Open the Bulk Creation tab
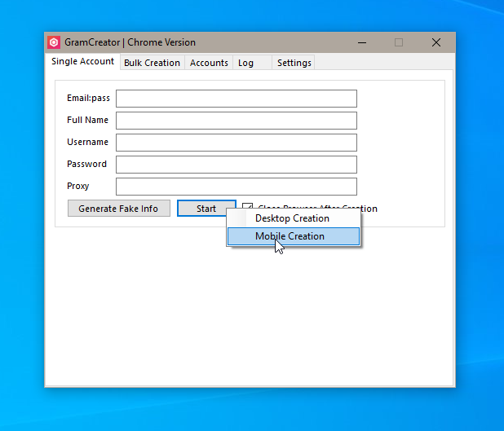Viewport: 504px width, 431px height. click(152, 63)
